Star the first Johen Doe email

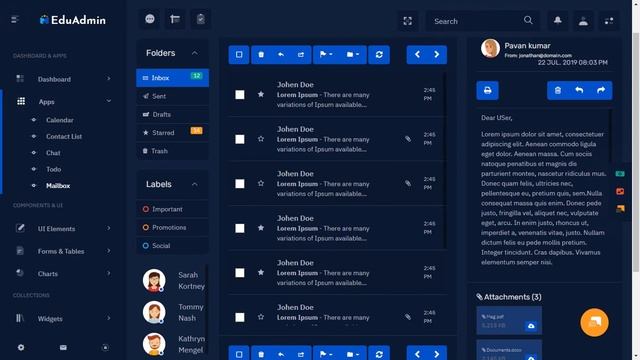(261, 94)
